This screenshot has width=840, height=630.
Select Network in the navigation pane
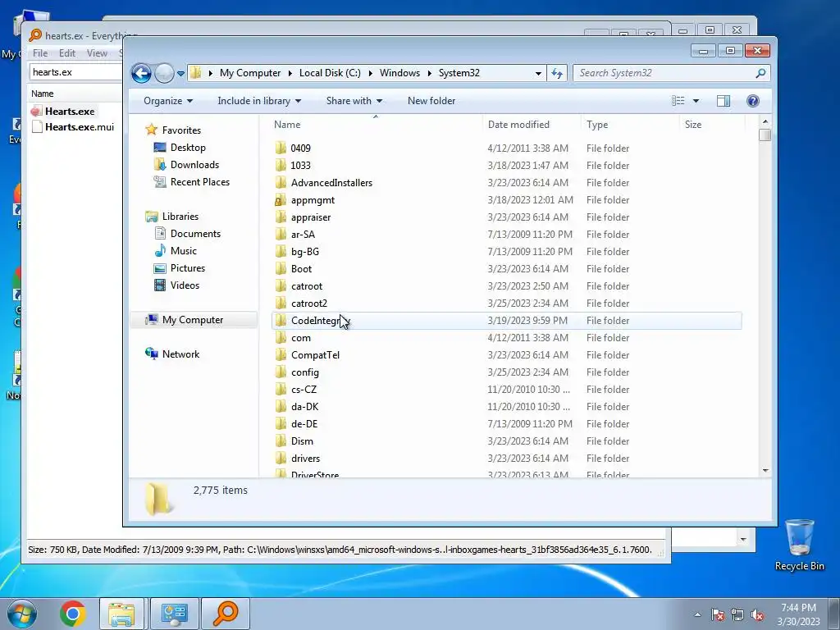180,354
